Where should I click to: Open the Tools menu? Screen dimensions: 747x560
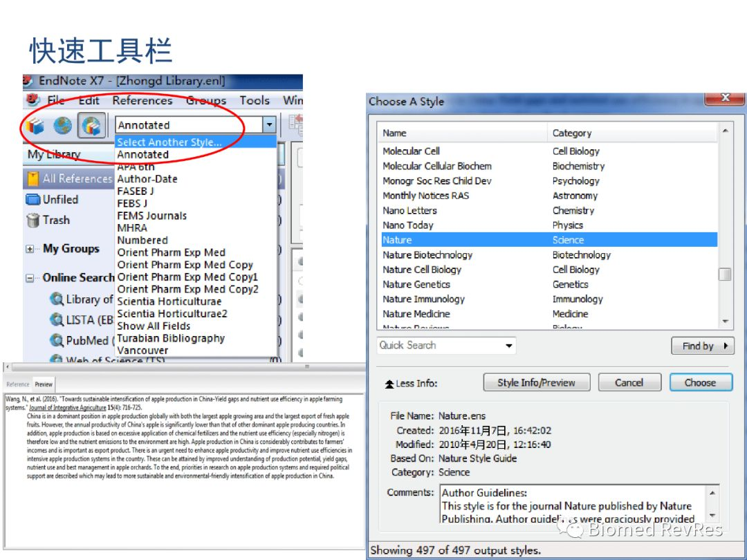(255, 100)
